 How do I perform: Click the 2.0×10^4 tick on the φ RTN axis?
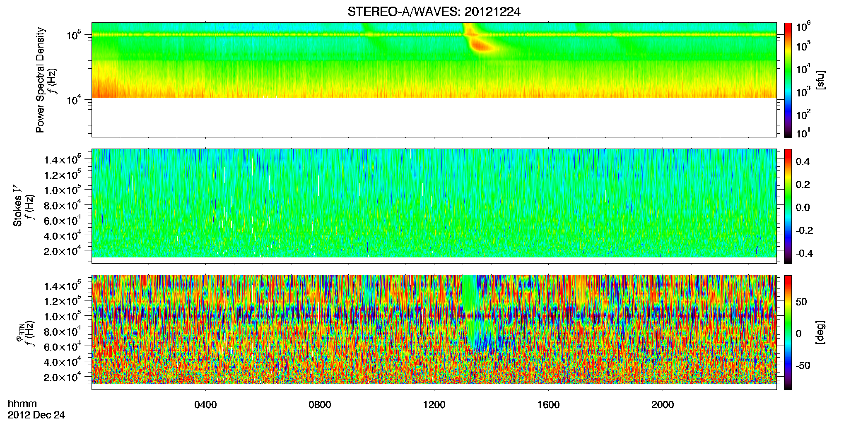pos(62,378)
